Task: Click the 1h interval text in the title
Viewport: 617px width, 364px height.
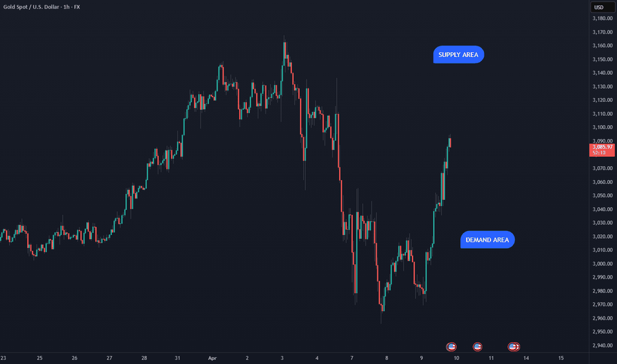Action: (66, 7)
